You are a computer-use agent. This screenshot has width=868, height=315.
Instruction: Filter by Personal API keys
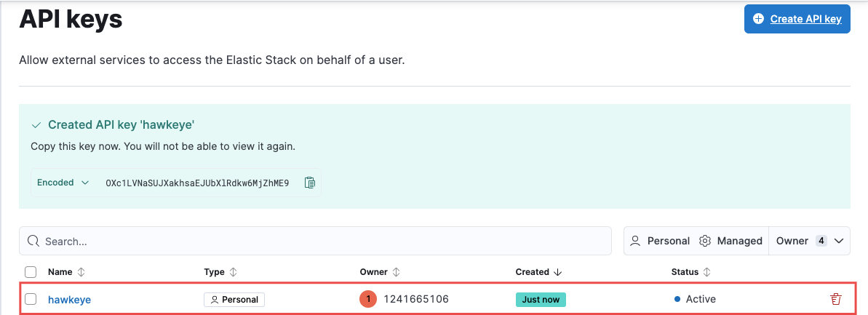[661, 241]
